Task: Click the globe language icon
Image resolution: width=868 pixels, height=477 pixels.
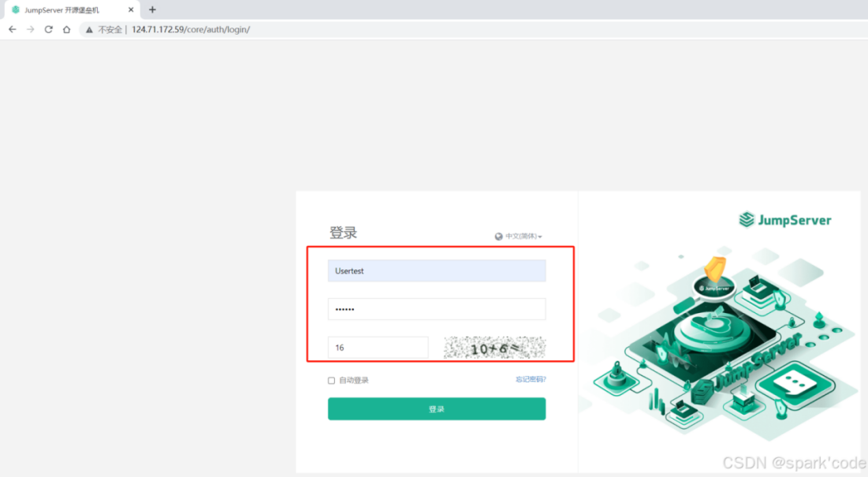Action: (x=498, y=237)
